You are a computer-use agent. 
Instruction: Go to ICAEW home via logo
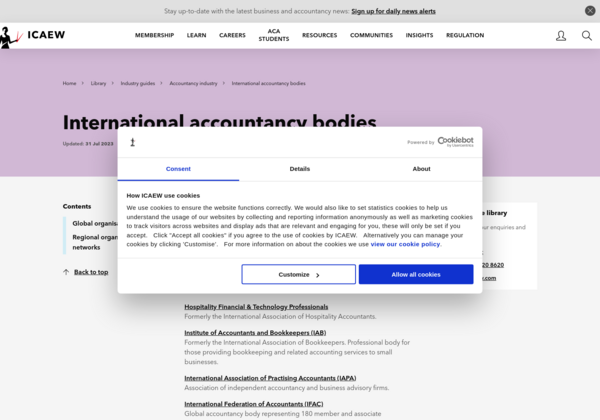(33, 36)
